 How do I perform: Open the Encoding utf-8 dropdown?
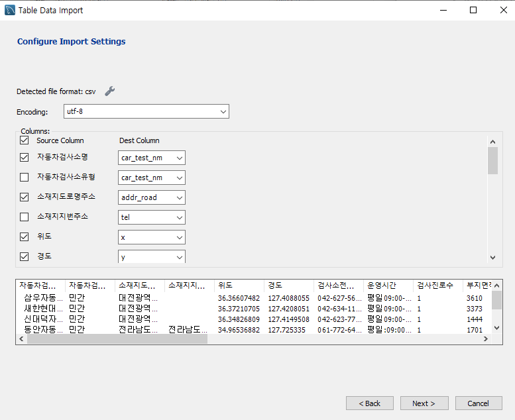pos(146,111)
